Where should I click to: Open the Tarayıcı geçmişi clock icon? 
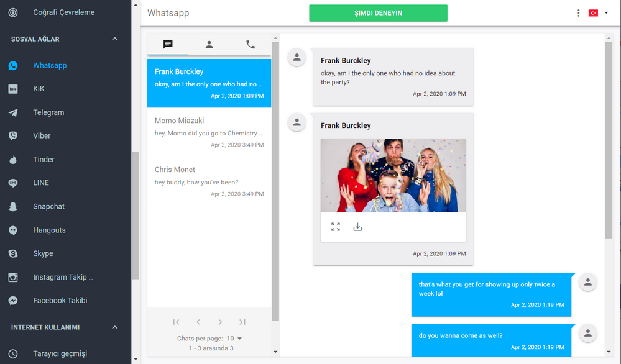pos(13,353)
